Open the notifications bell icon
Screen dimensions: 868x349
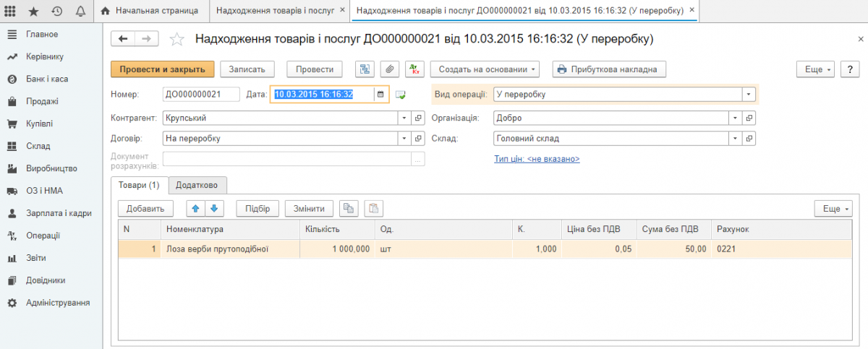80,11
